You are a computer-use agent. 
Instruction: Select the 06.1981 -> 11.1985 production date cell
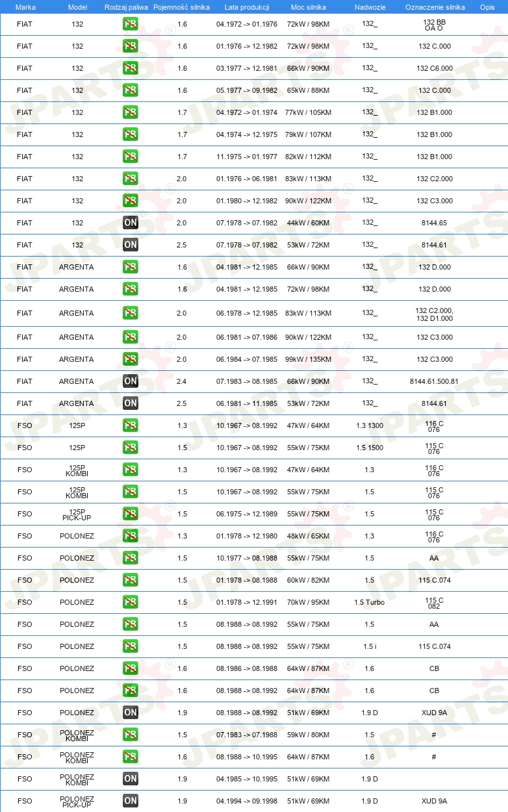coord(247,403)
